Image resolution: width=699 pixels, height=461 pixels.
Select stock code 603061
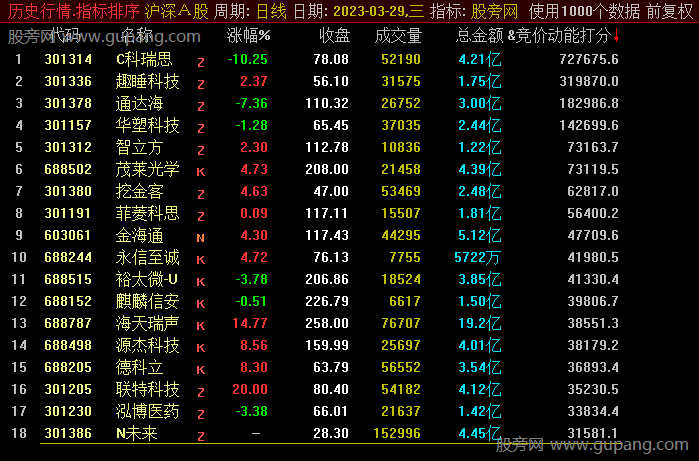click(68, 235)
